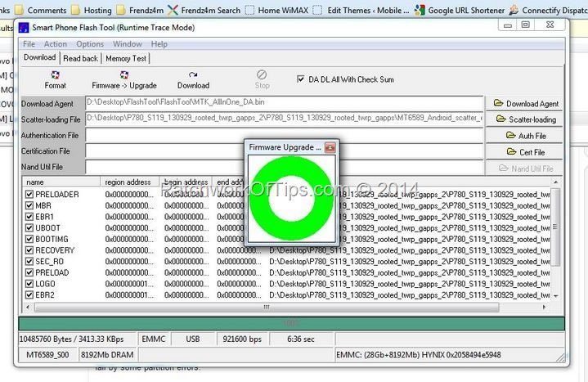Open Frendz4m Search bookmark in browser
The image size is (588, 382).
[x=204, y=10]
